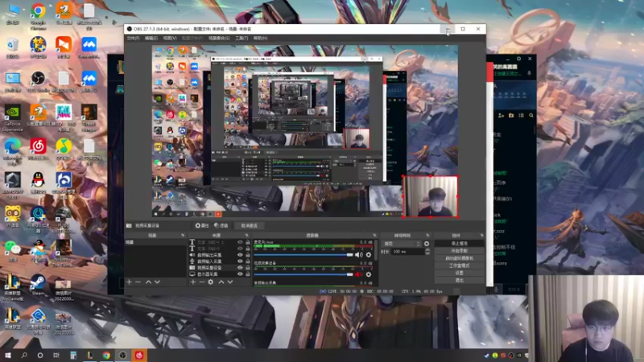The width and height of the screenshot is (644, 362).
Task: Open settings gear of first mixer channel
Action: coord(369,255)
